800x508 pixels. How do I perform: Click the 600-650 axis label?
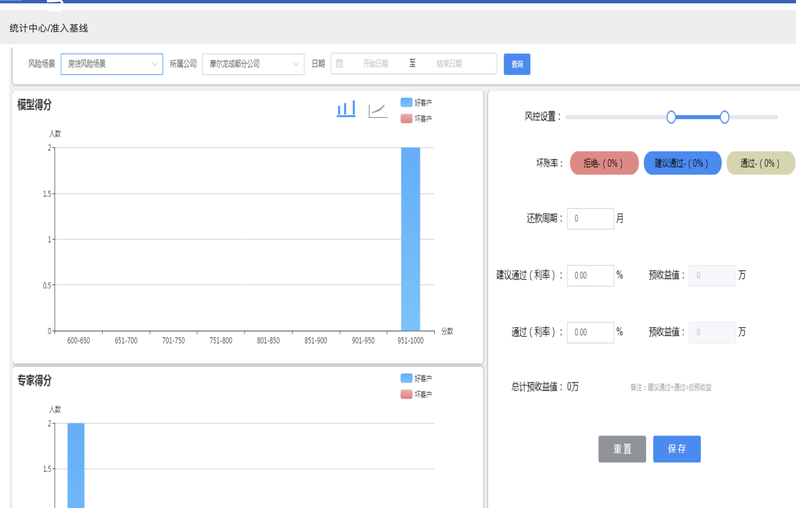[x=79, y=341]
